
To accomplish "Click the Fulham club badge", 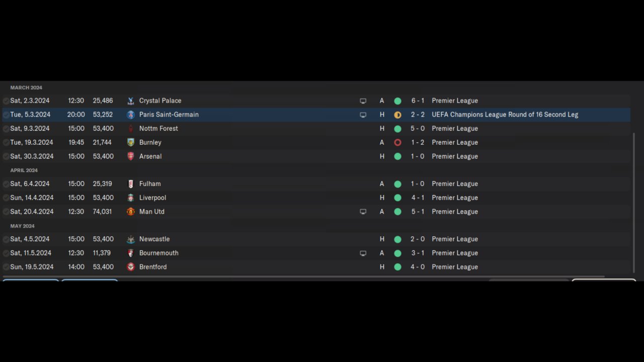I will coord(131,184).
